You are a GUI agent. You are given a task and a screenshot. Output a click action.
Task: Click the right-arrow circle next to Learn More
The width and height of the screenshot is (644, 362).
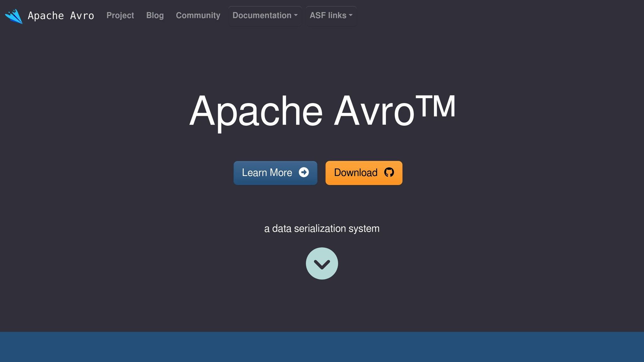tap(303, 173)
